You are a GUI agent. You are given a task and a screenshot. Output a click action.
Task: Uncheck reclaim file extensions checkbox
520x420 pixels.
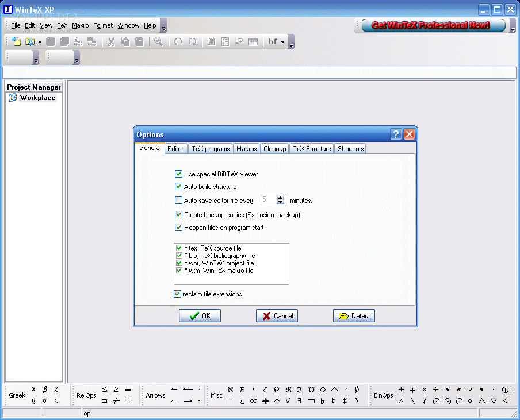(x=177, y=294)
